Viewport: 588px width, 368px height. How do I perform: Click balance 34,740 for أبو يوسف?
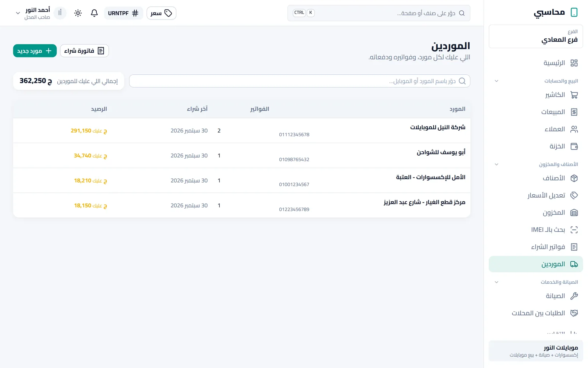click(90, 156)
